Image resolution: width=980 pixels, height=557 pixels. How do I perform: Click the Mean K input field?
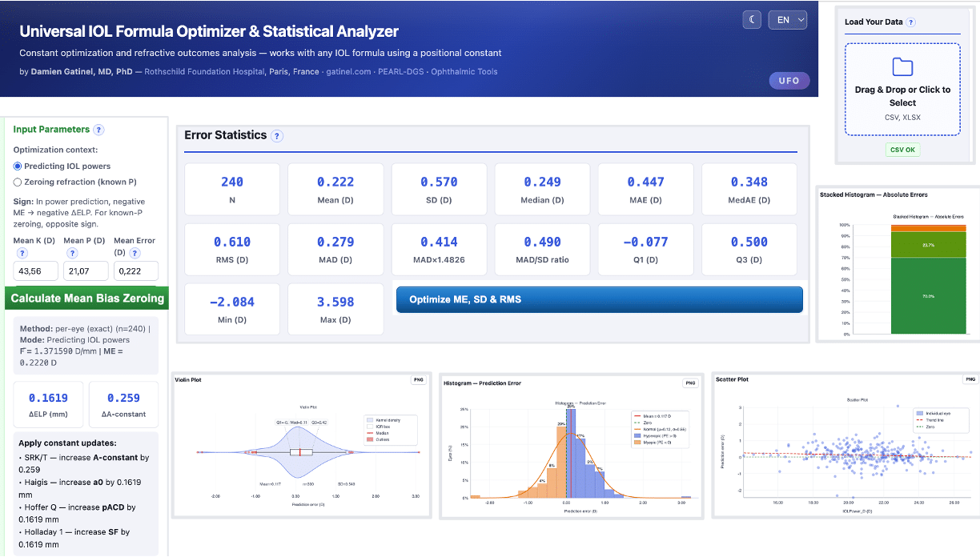click(x=36, y=271)
